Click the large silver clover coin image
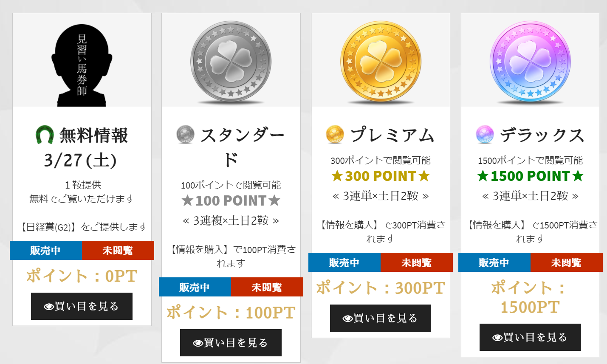607x364 pixels. (x=231, y=62)
